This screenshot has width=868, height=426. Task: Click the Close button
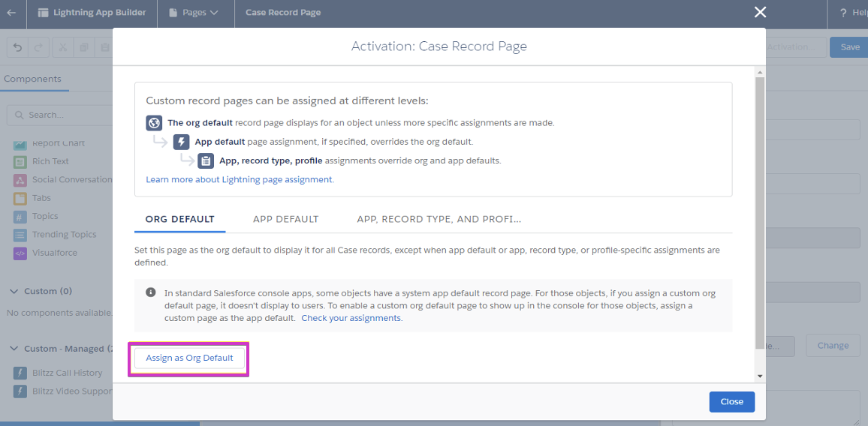(732, 402)
